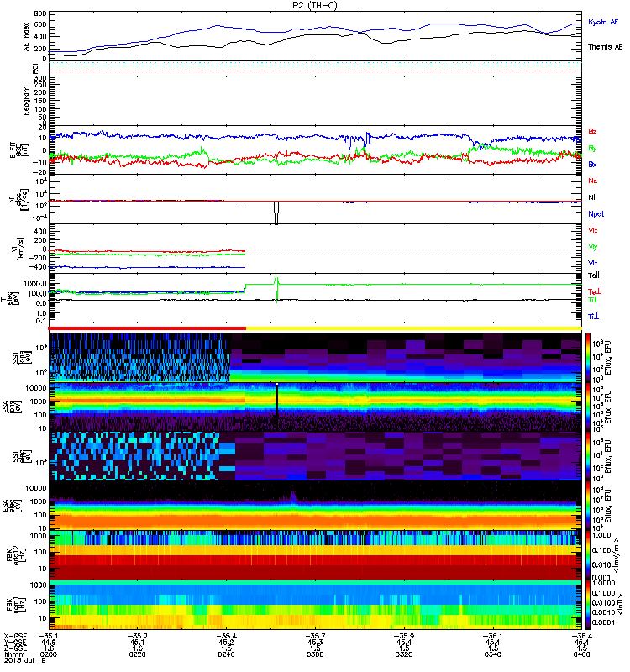Viewport: 630px width, 672px height.
Task: Click the SST electron spectrogram color bar
Action: click(588, 456)
